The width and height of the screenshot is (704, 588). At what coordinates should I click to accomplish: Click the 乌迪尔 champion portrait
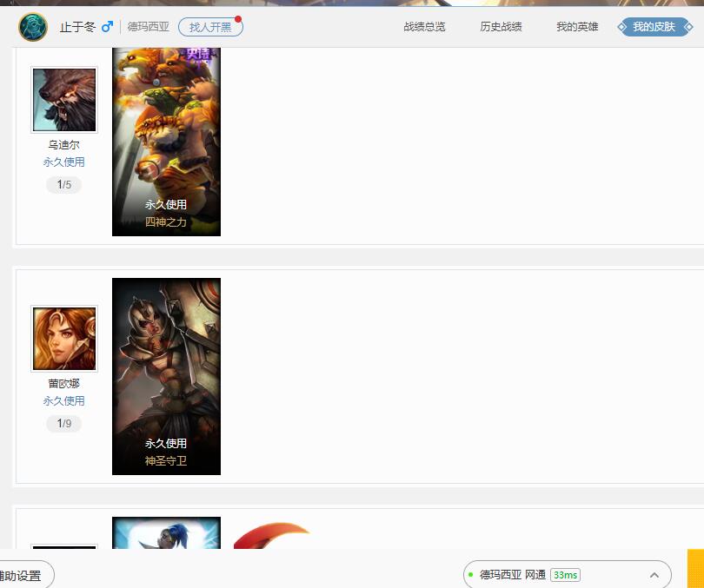(64, 100)
